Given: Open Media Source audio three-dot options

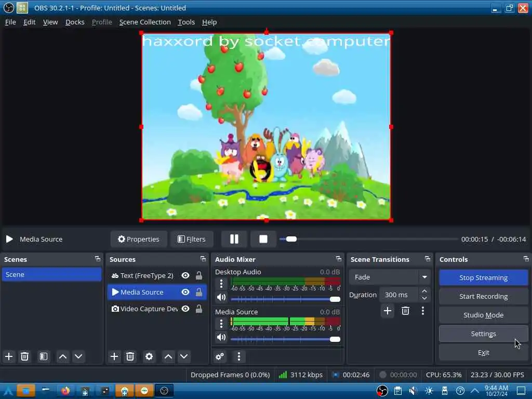Looking at the screenshot, I should click(x=221, y=324).
